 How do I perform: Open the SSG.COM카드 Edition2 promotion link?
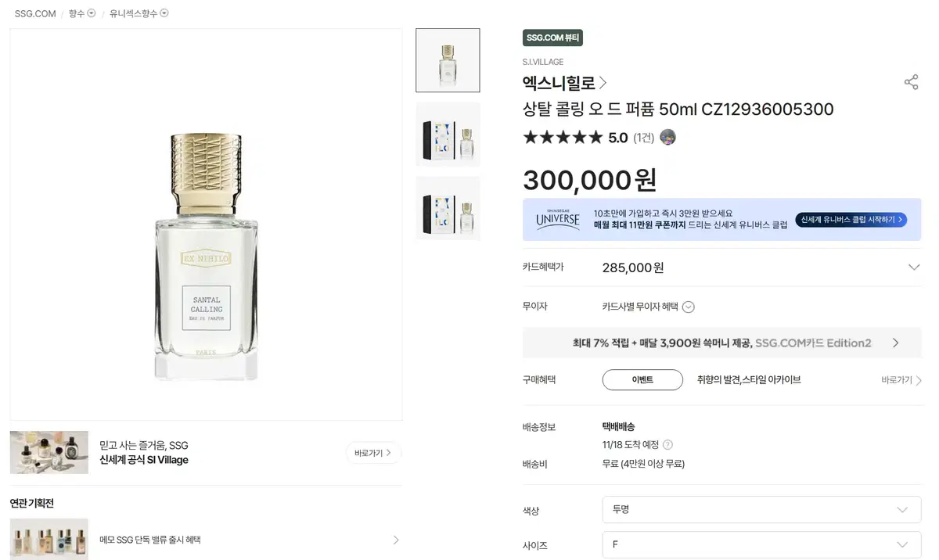(721, 343)
